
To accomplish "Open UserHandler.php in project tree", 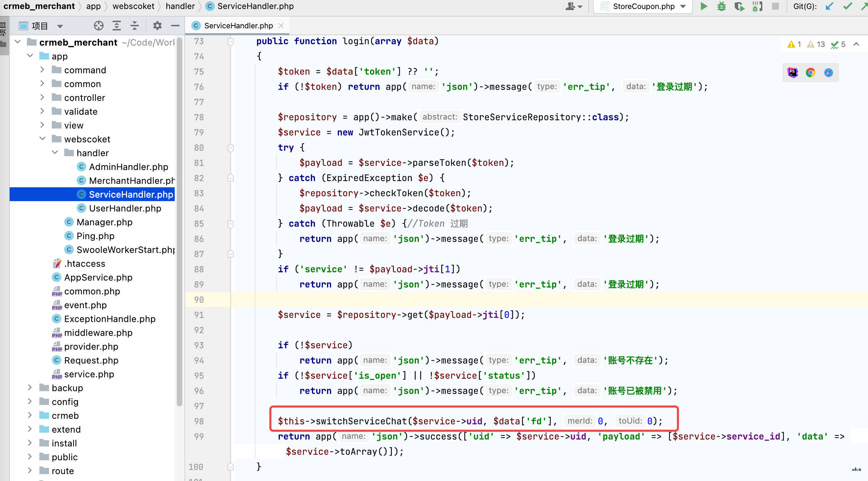I will click(125, 208).
